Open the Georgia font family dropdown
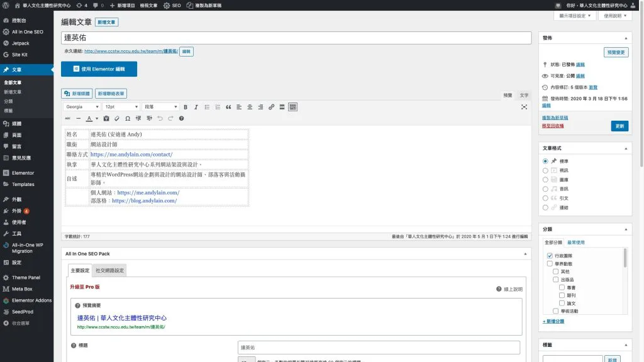This screenshot has height=362, width=644. pos(82,107)
